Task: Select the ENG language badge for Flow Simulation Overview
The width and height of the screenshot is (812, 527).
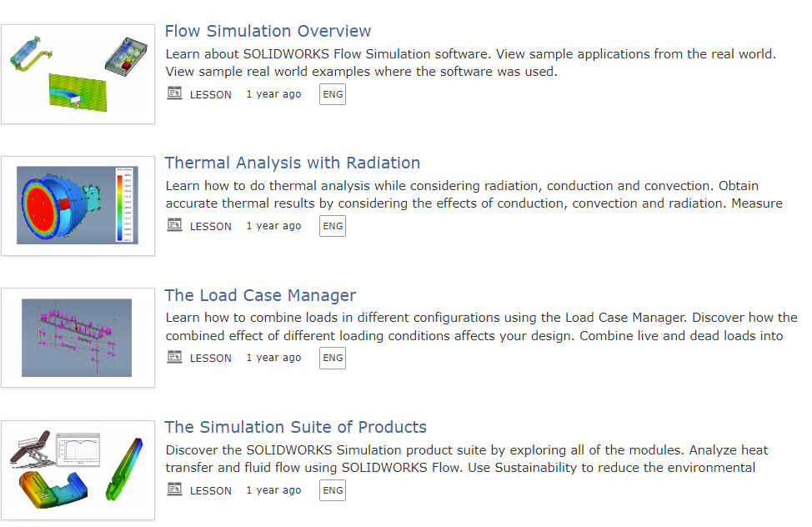Action: (332, 94)
